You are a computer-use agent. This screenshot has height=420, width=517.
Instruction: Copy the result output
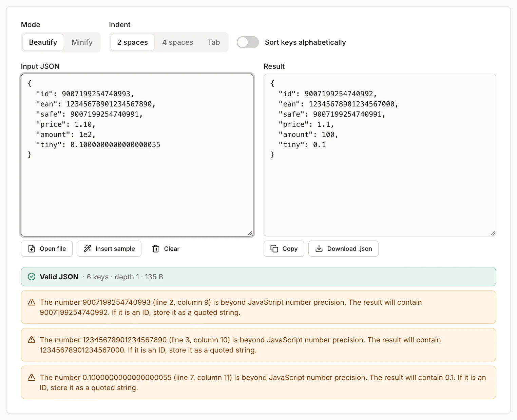click(284, 249)
